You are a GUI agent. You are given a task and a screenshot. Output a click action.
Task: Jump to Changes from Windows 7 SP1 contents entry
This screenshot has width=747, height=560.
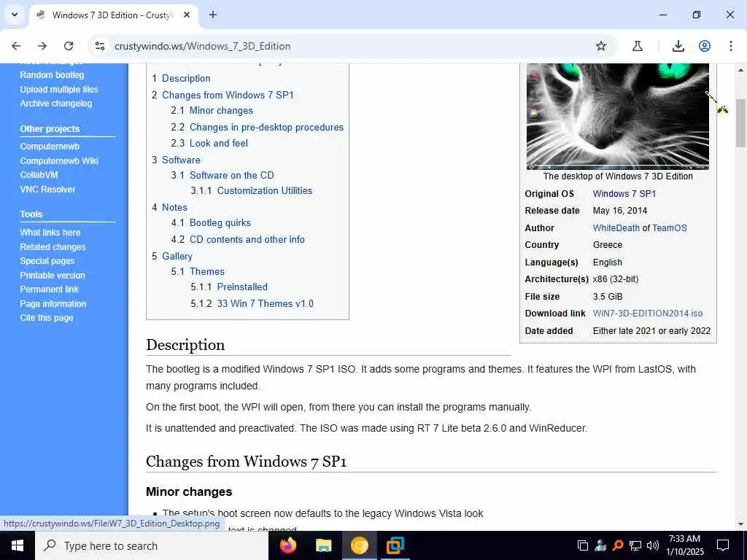223,95
